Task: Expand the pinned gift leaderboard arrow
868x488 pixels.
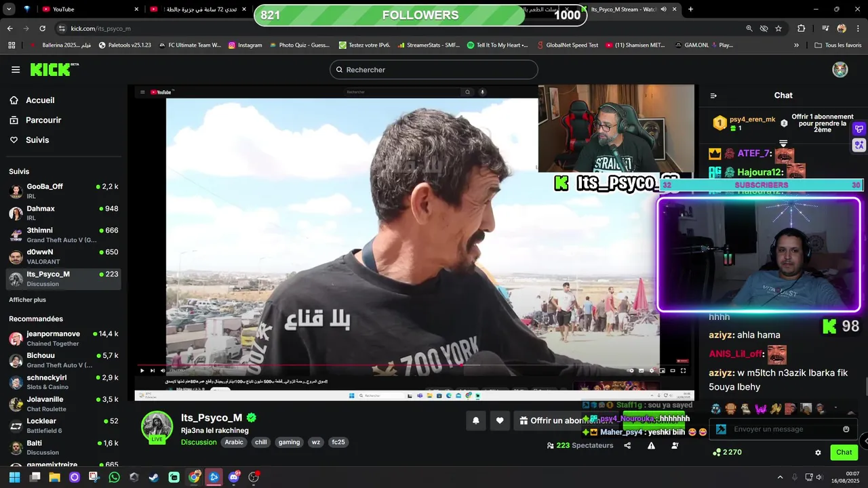Action: point(783,143)
